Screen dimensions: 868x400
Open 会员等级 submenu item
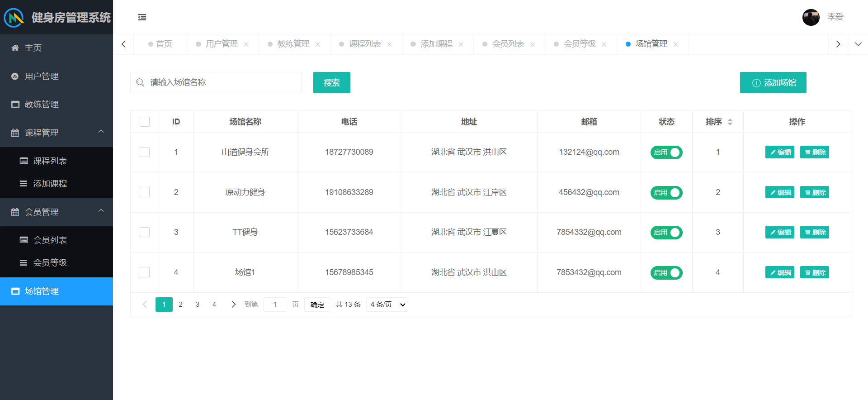coord(57,263)
